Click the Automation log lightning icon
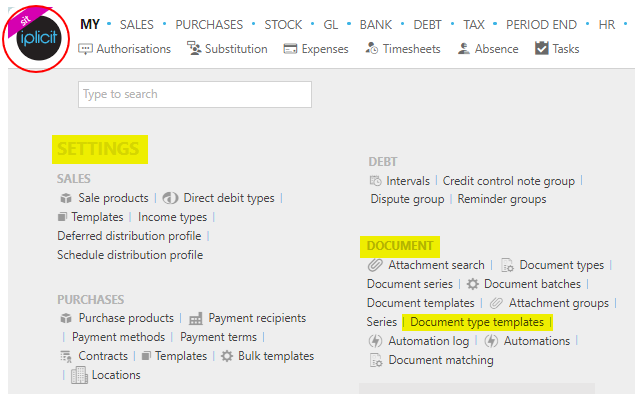The width and height of the screenshot is (635, 394). pyautogui.click(x=375, y=341)
